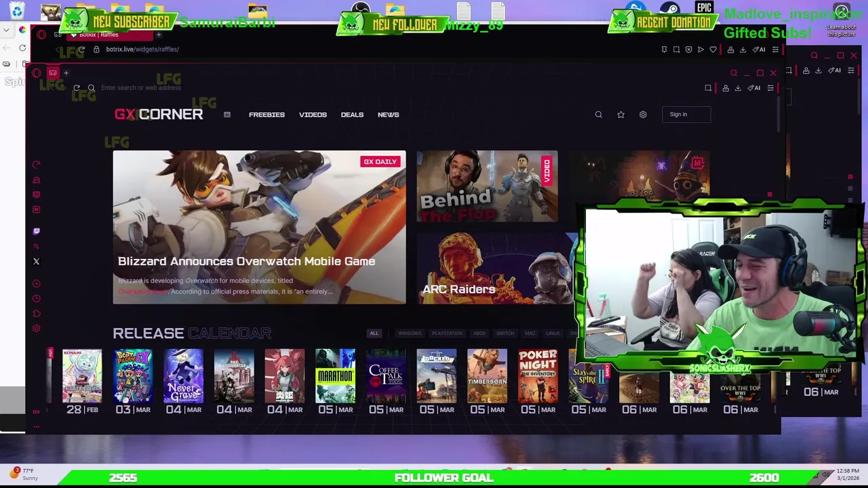Filter release calendar by XBOX
The height and width of the screenshot is (488, 868).
pos(479,333)
